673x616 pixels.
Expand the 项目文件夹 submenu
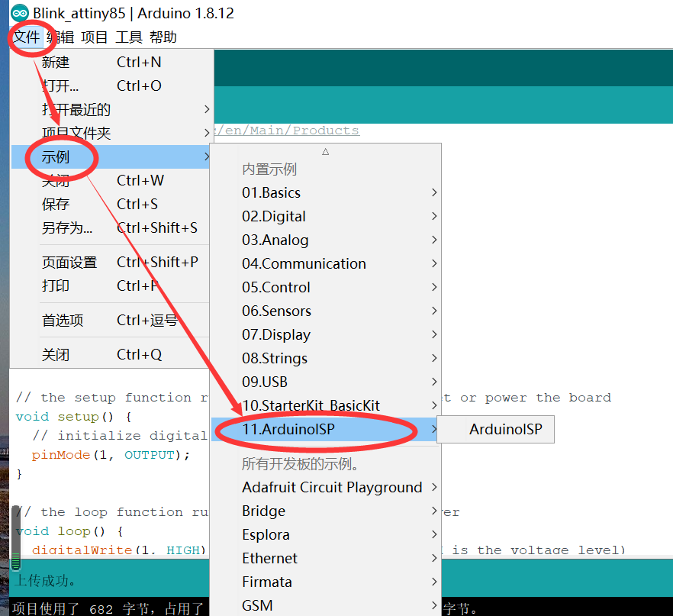[111, 133]
